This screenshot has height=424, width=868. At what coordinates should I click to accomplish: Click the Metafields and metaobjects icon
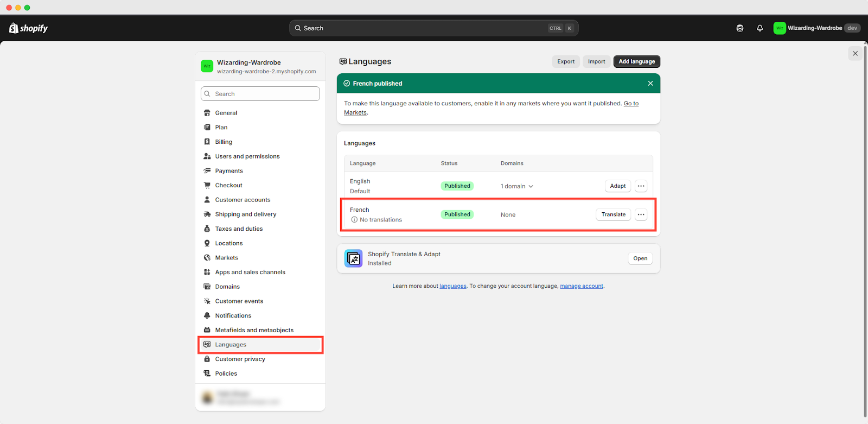207,330
